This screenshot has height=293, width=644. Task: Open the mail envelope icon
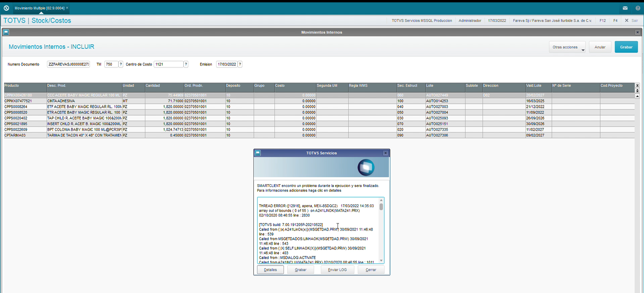[x=625, y=8]
